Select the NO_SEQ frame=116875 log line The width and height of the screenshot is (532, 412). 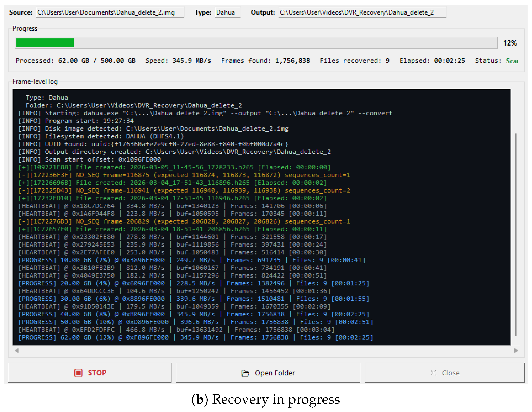[x=184, y=175]
